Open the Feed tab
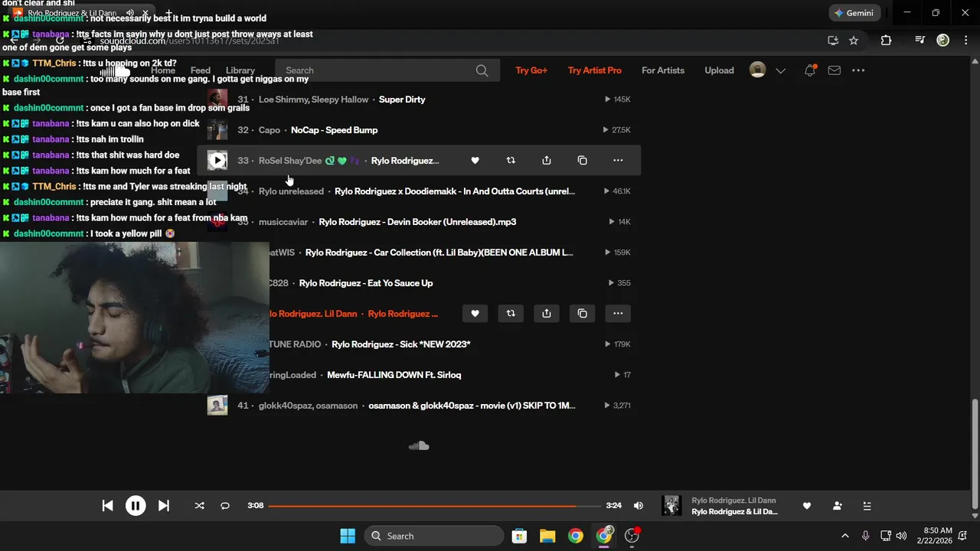The width and height of the screenshot is (980, 551). click(201, 70)
